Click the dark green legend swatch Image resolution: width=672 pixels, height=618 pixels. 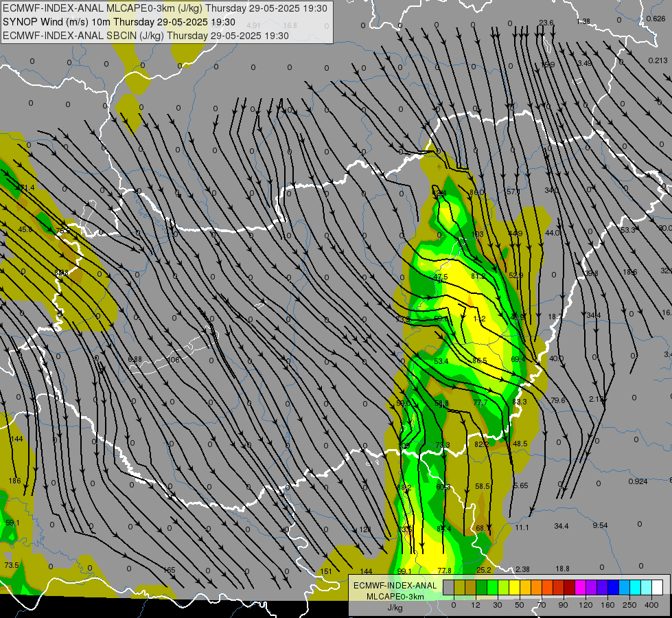482,587
